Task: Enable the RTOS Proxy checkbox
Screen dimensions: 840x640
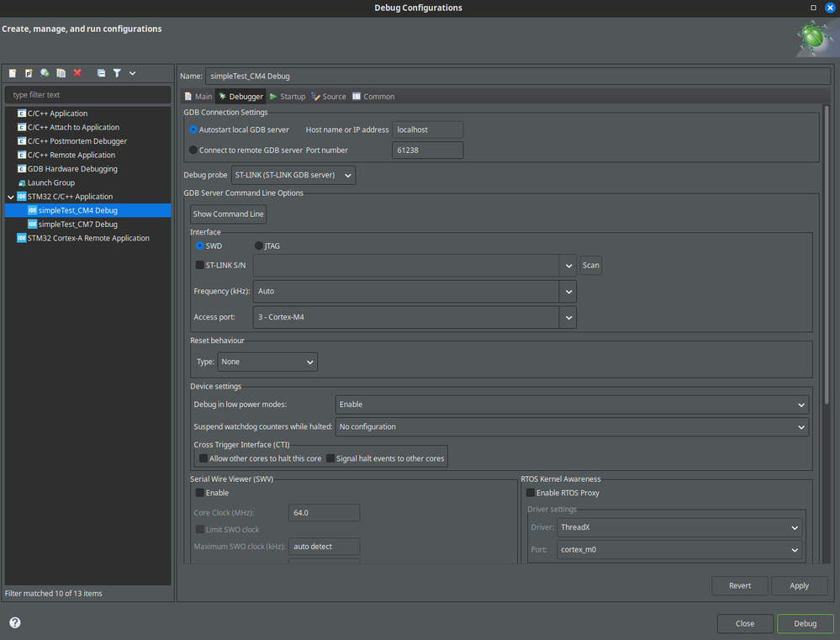Action: click(530, 493)
